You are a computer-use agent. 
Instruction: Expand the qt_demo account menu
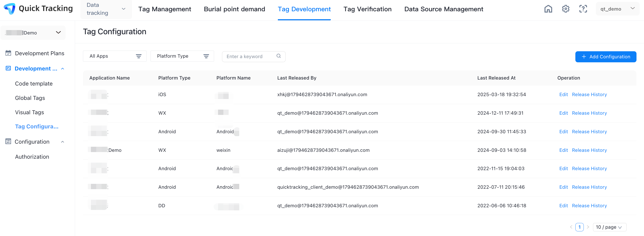tap(617, 9)
